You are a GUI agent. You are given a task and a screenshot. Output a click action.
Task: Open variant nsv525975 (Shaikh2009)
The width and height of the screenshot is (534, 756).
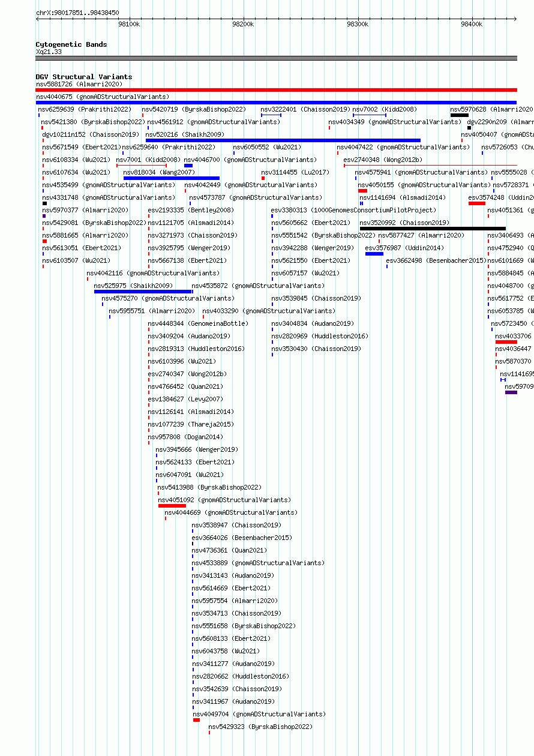coord(133,286)
